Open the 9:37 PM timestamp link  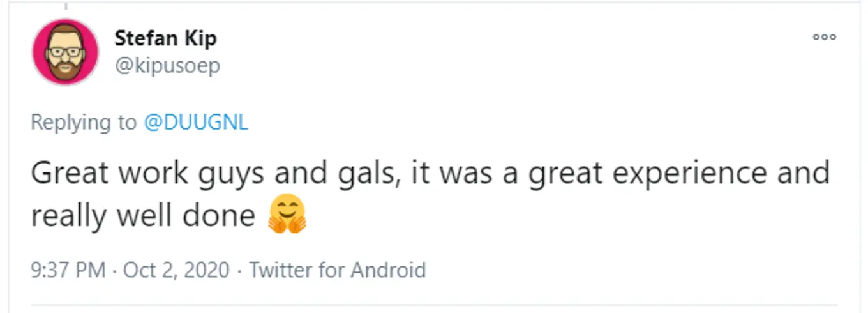point(68,270)
